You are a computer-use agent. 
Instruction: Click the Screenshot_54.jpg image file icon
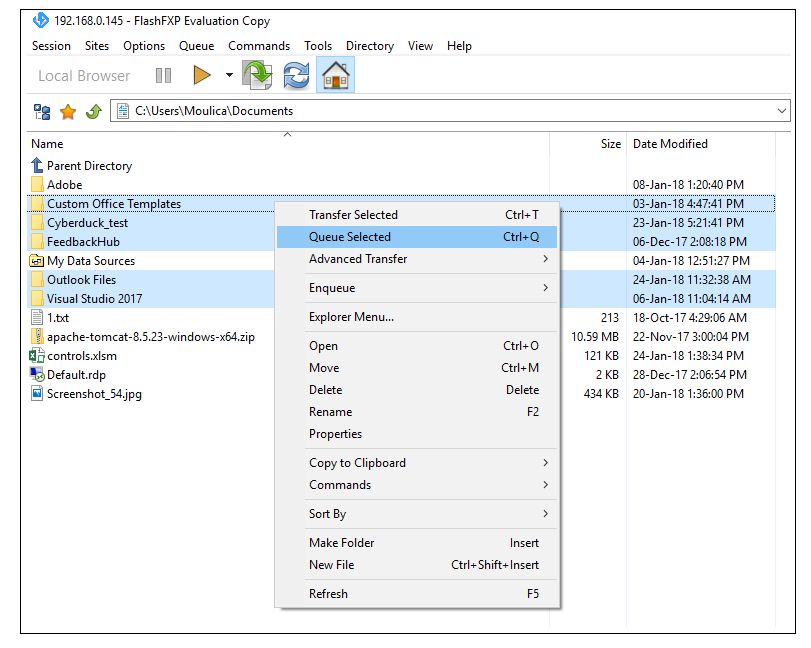(x=37, y=394)
